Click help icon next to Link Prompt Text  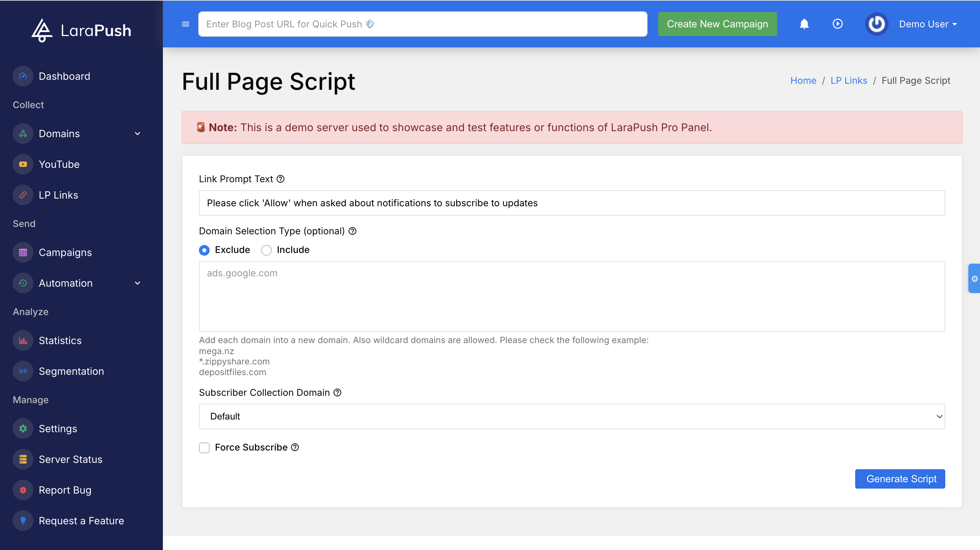coord(280,179)
